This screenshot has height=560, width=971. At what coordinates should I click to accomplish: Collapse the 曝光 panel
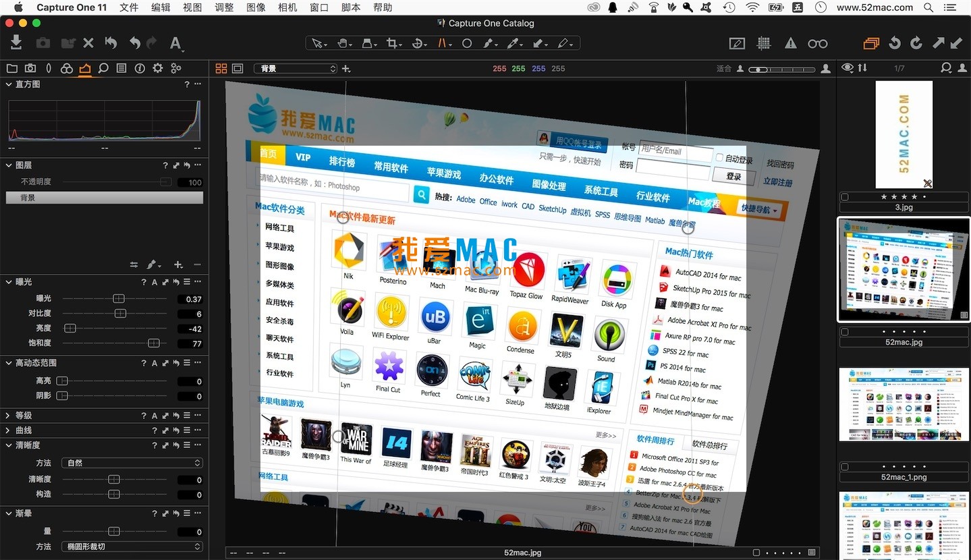click(9, 282)
